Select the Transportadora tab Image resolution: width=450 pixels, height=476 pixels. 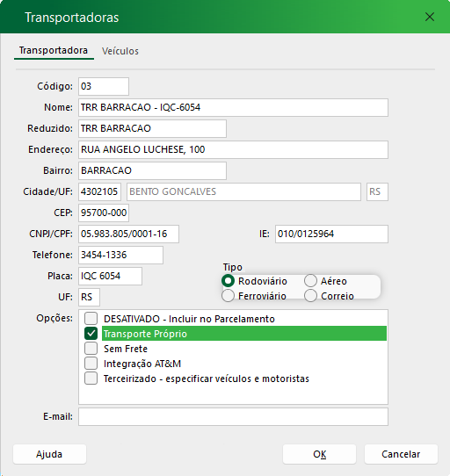click(x=54, y=50)
